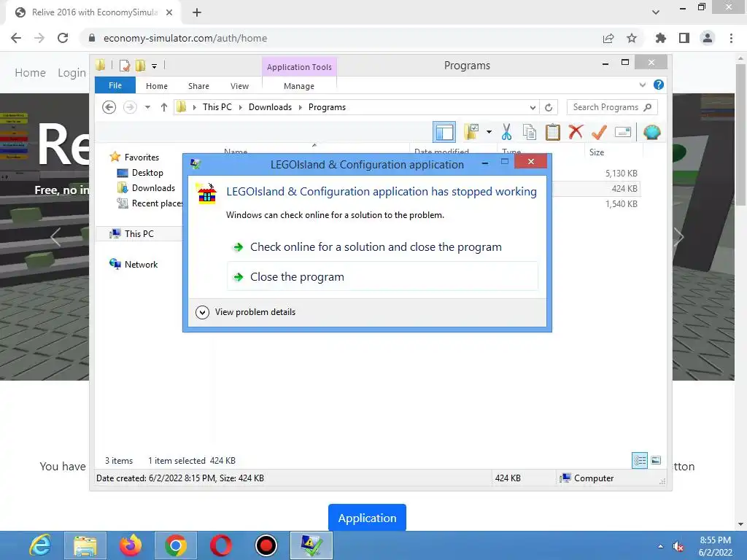Click This PC in the address breadcrumb
Image resolution: width=747 pixels, height=560 pixels.
tap(217, 107)
